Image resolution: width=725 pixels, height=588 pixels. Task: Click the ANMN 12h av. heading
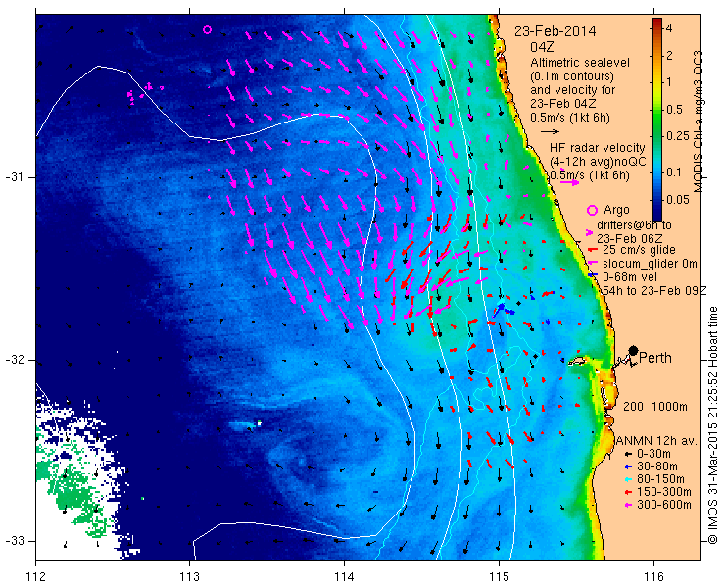pos(656,441)
